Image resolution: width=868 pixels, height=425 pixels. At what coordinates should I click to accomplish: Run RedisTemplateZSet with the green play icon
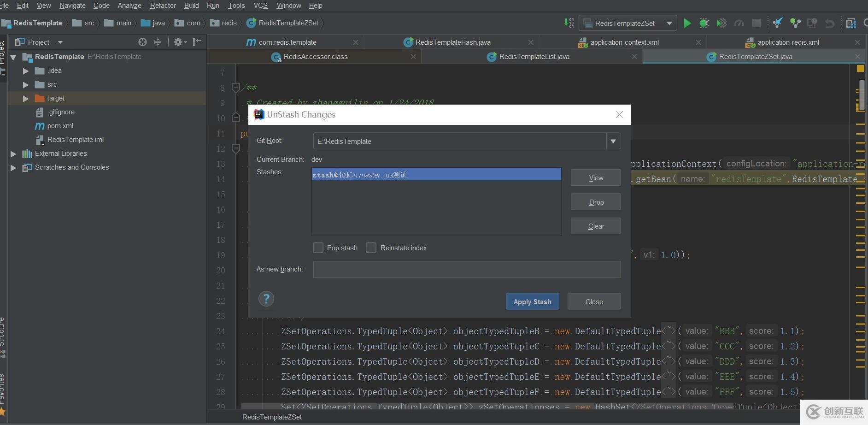687,23
